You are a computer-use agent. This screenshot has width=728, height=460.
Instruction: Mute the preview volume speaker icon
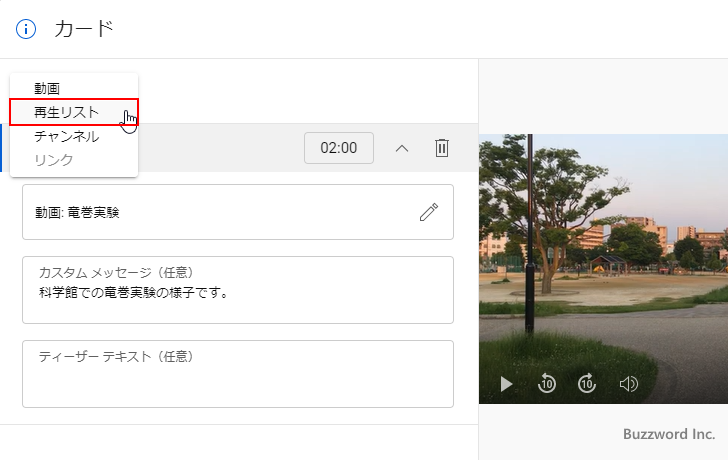629,384
